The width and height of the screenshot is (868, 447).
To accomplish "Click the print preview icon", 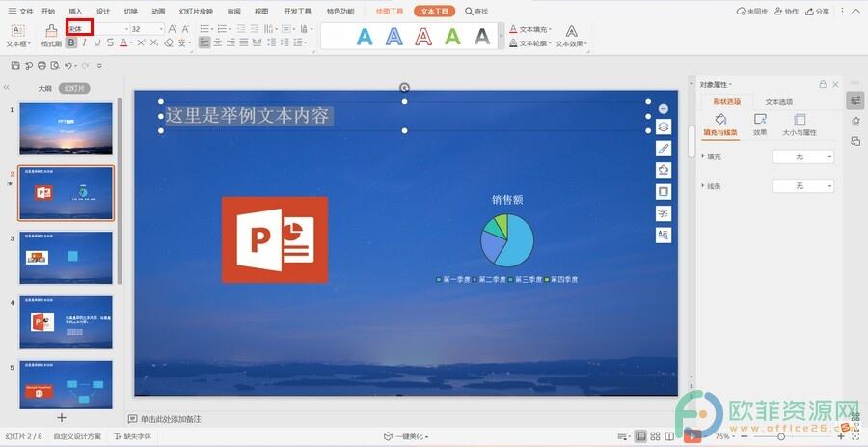I will click(55, 66).
